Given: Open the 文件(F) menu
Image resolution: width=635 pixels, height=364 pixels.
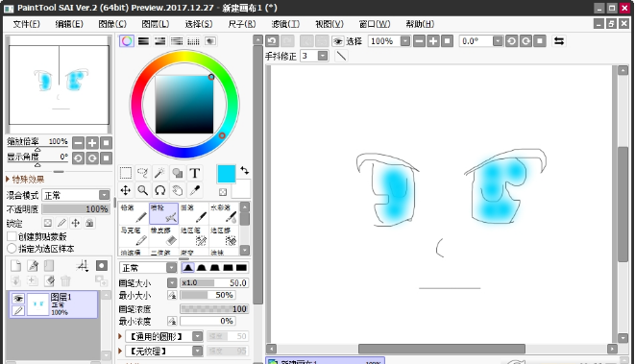Looking at the screenshot, I should tap(26, 24).
